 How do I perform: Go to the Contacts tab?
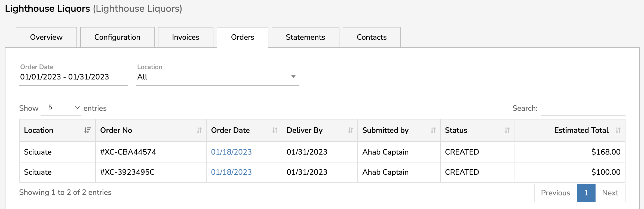pyautogui.click(x=371, y=37)
